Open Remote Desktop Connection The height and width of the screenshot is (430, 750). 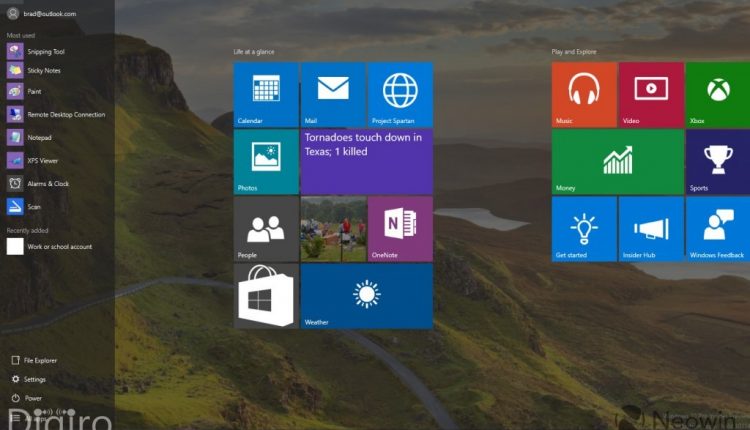click(x=56, y=114)
